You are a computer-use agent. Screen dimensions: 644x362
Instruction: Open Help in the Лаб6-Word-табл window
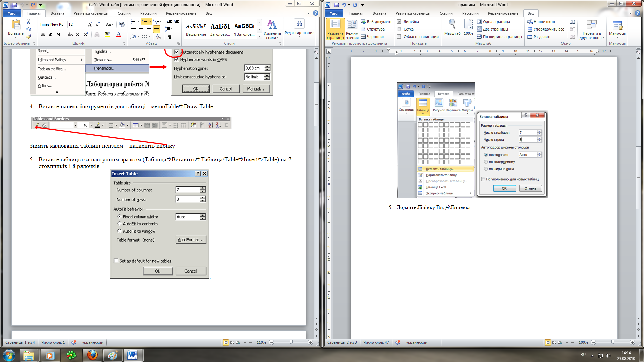316,13
